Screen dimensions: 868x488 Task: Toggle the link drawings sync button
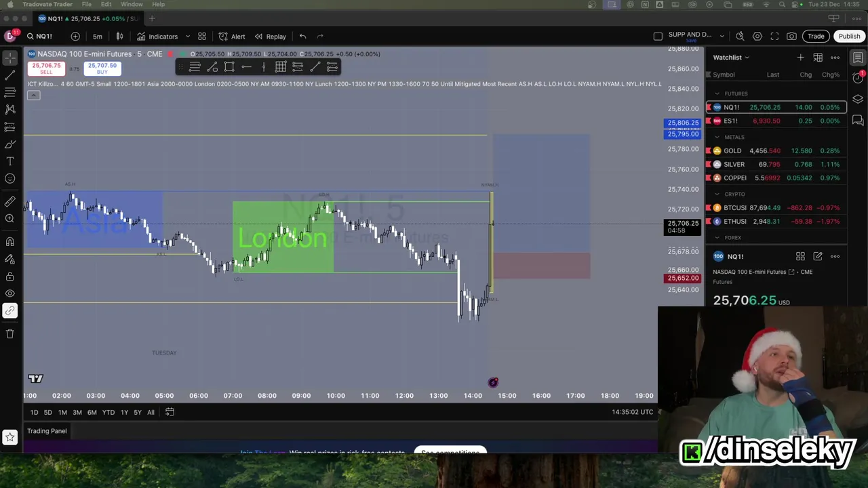(10, 311)
